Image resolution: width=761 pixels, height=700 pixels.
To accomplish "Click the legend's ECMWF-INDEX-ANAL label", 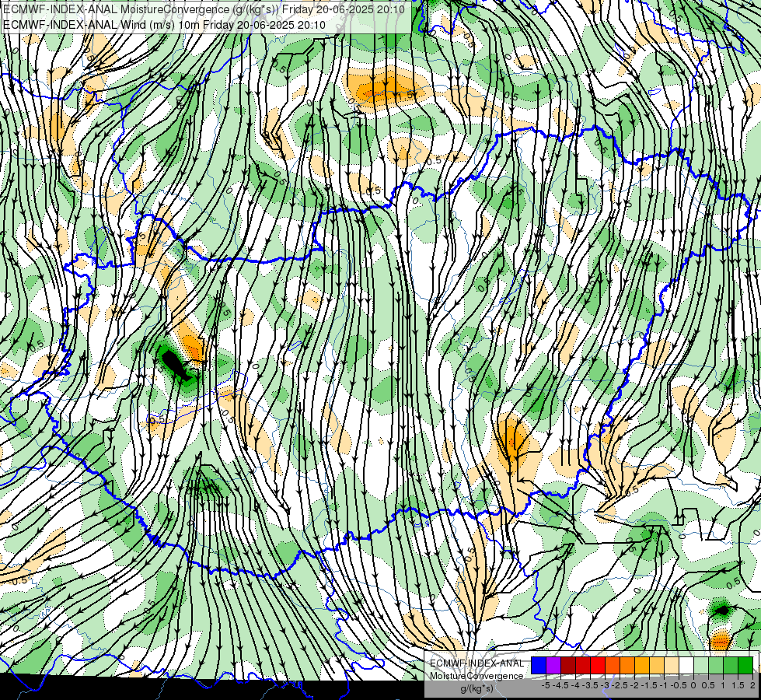I will pos(477,663).
